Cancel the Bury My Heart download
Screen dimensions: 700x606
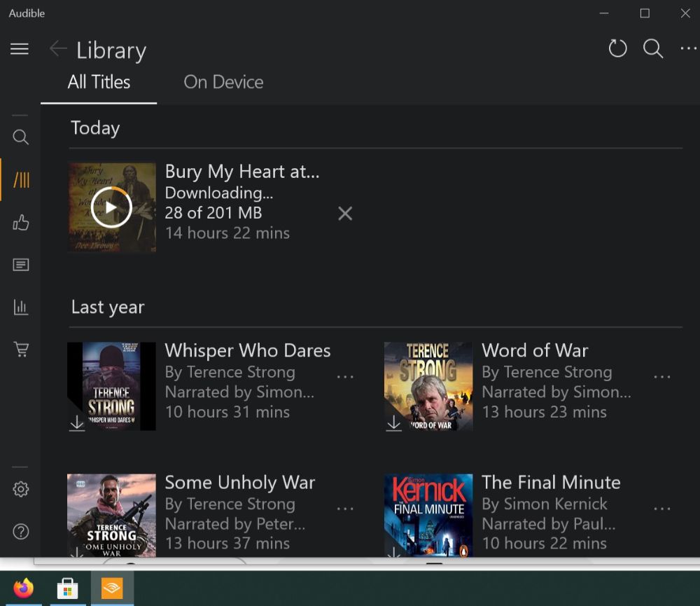pyautogui.click(x=345, y=214)
